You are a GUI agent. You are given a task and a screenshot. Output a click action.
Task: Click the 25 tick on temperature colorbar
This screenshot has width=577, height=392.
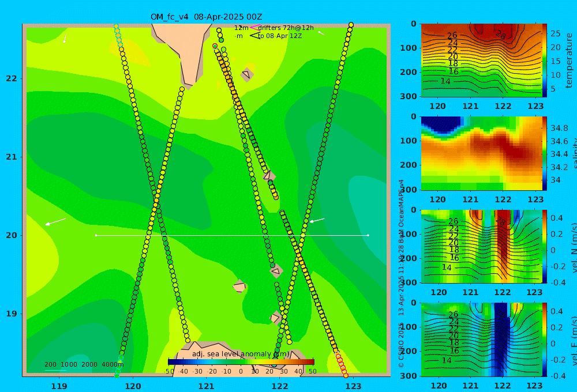(x=556, y=33)
